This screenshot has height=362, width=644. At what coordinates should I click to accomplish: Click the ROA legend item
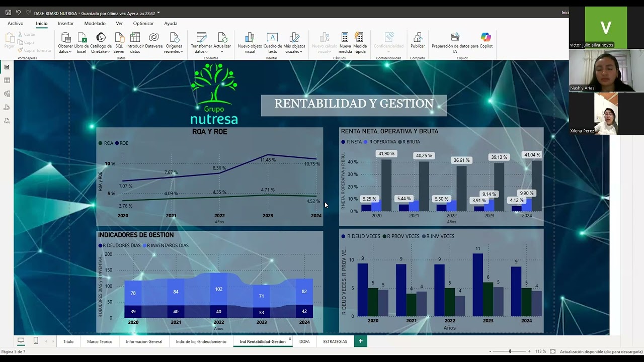(106, 143)
